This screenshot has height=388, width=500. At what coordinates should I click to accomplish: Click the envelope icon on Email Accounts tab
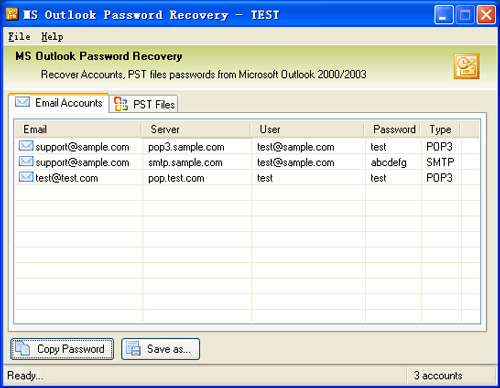tap(22, 102)
